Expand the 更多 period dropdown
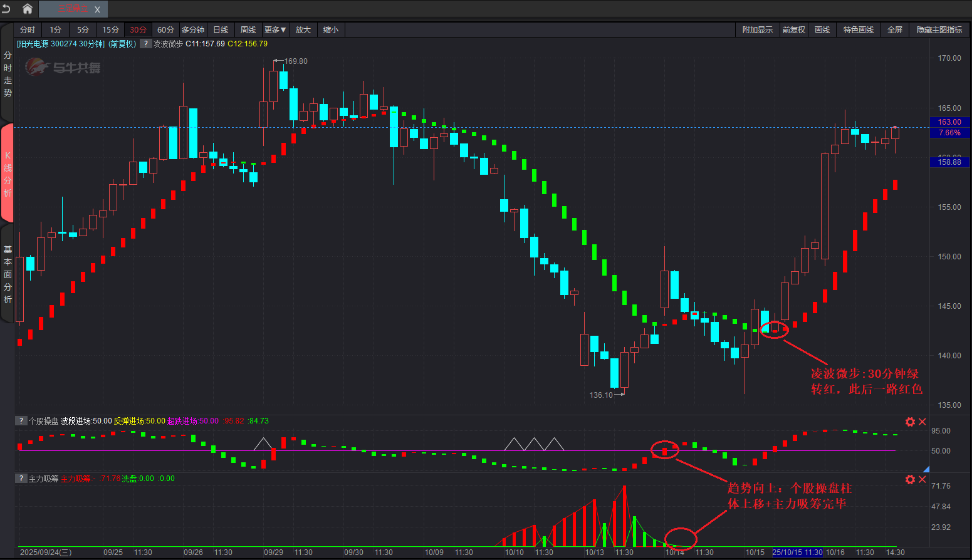 [x=275, y=30]
